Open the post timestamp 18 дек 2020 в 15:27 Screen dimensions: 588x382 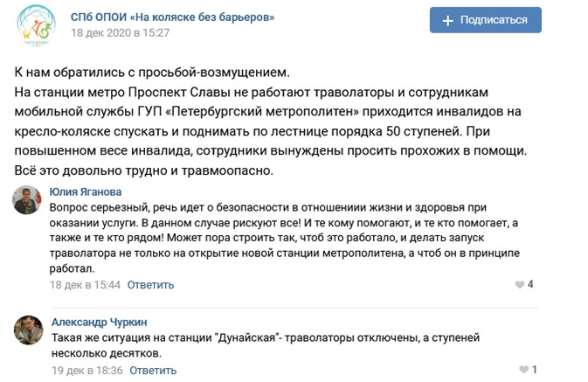pyautogui.click(x=121, y=33)
